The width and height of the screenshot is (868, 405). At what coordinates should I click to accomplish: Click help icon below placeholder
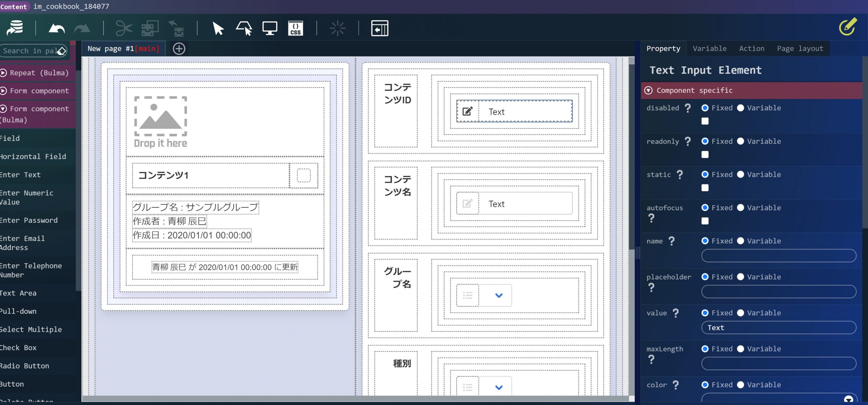[651, 287]
